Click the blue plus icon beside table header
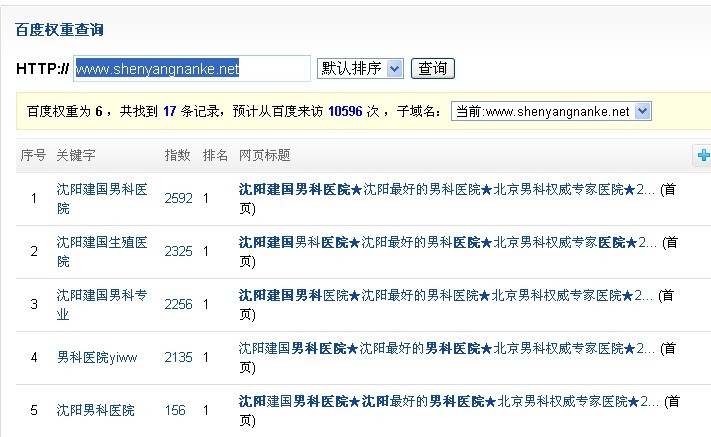Screen dimensions: 711x437 pos(703,155)
